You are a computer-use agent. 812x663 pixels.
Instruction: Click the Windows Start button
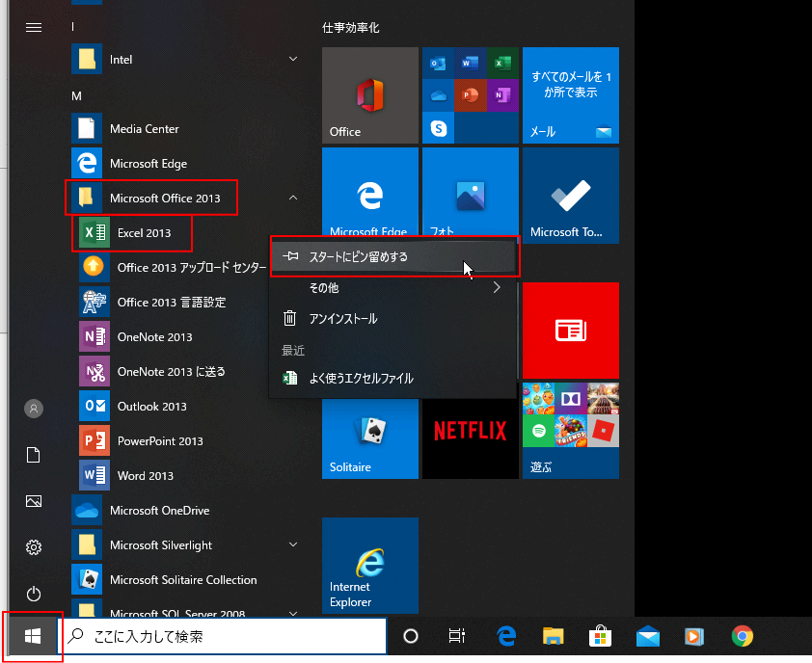pyautogui.click(x=33, y=636)
